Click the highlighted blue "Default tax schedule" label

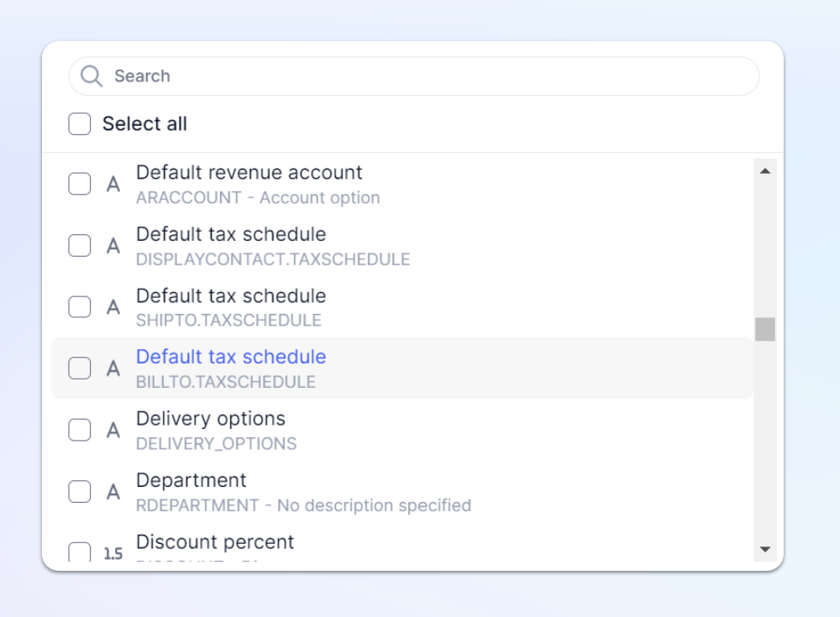[x=231, y=357]
